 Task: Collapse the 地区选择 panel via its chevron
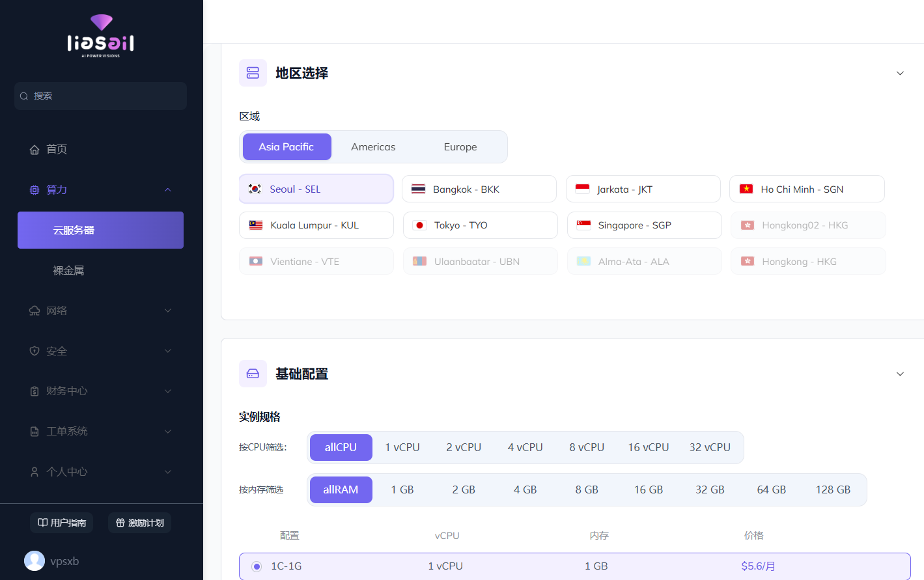click(x=900, y=73)
